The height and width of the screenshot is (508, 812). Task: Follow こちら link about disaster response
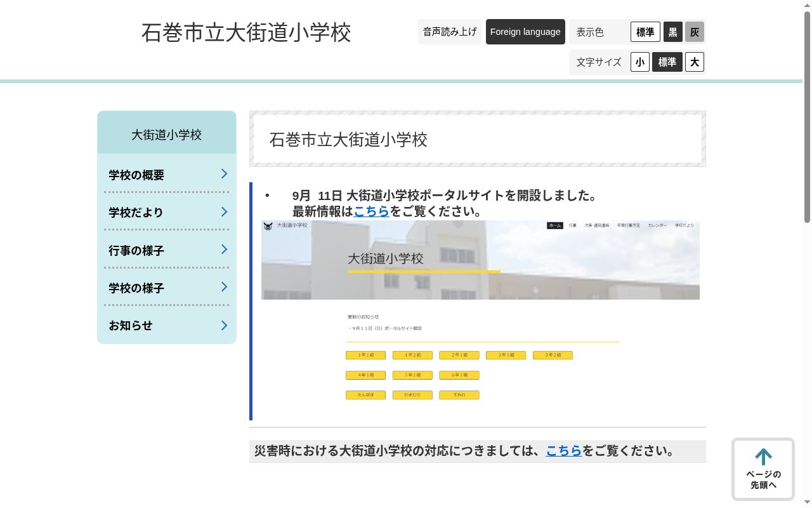point(564,451)
